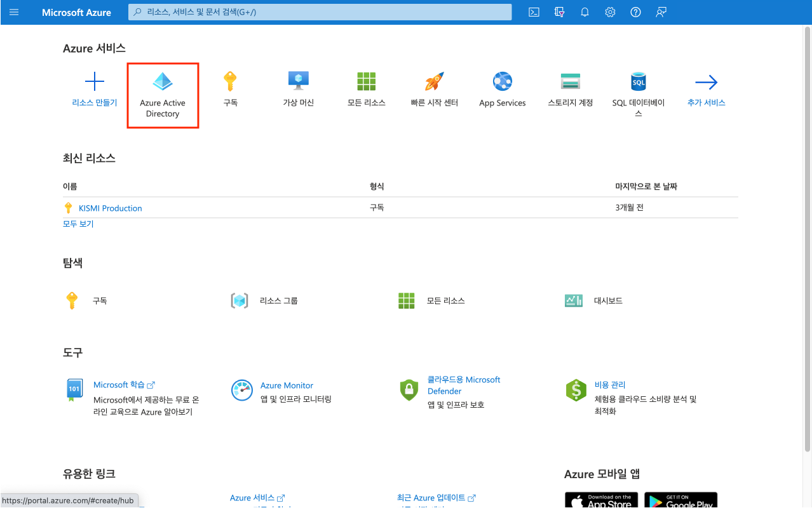The image size is (812, 508).
Task: Click the search box for resources
Action: 321,12
